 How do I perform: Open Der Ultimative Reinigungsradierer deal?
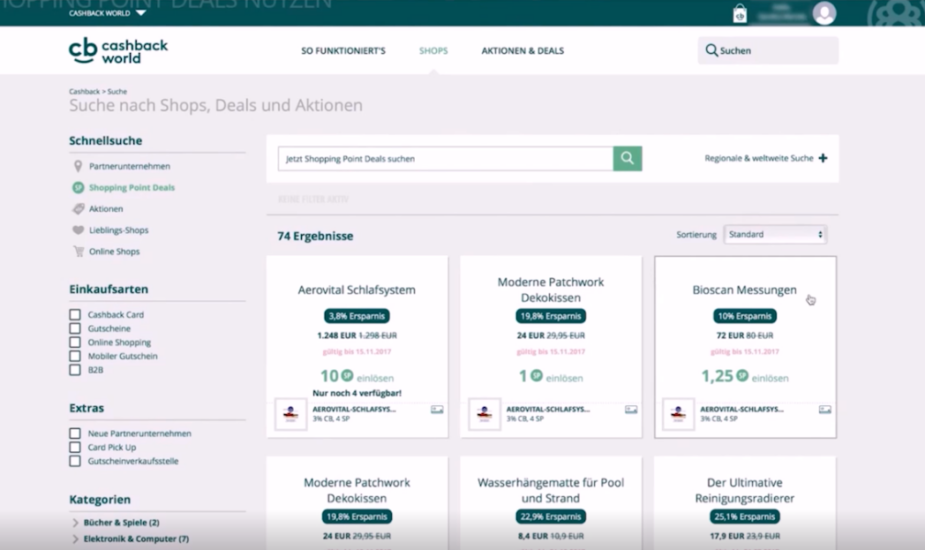point(744,490)
